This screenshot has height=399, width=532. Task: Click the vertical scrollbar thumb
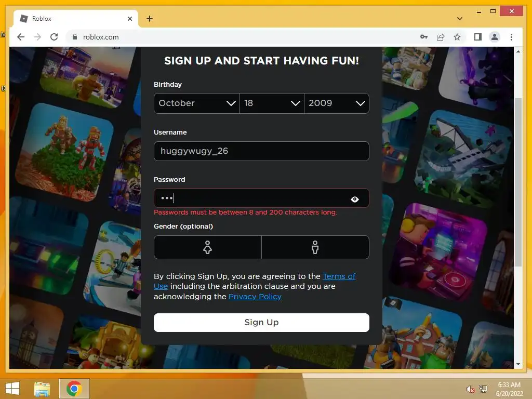[518, 182]
